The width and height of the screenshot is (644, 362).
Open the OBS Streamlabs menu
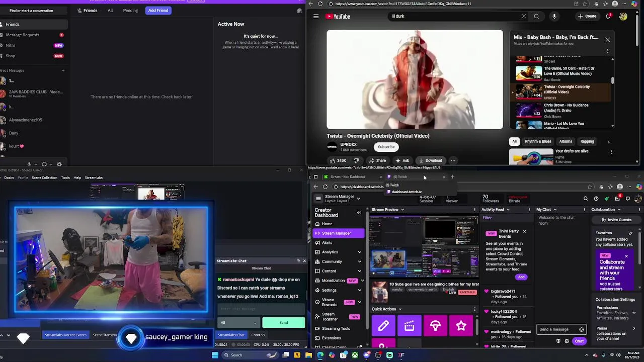94,177
